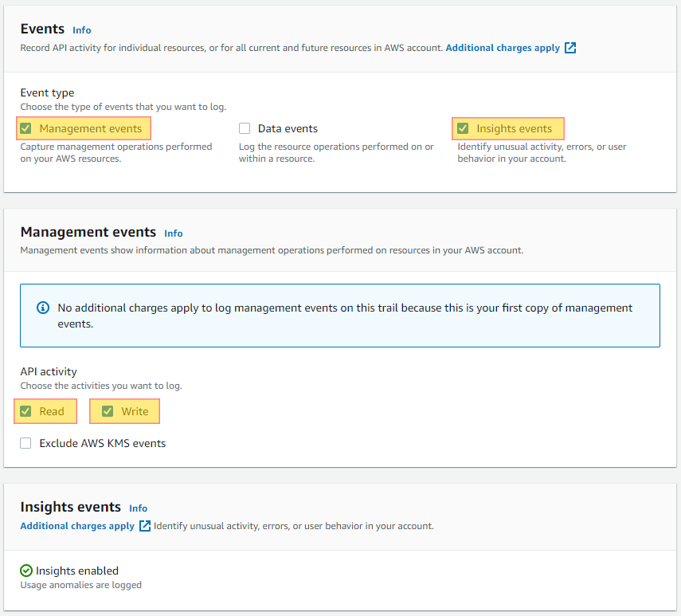The width and height of the screenshot is (681, 616).
Task: Uncheck the Insights events checkbox
Action: tap(463, 128)
